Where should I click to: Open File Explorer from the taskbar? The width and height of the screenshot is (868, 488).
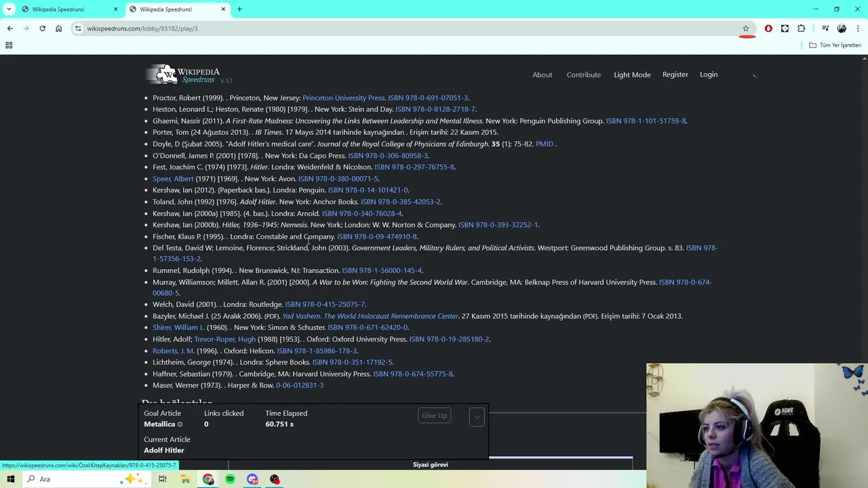point(185,479)
